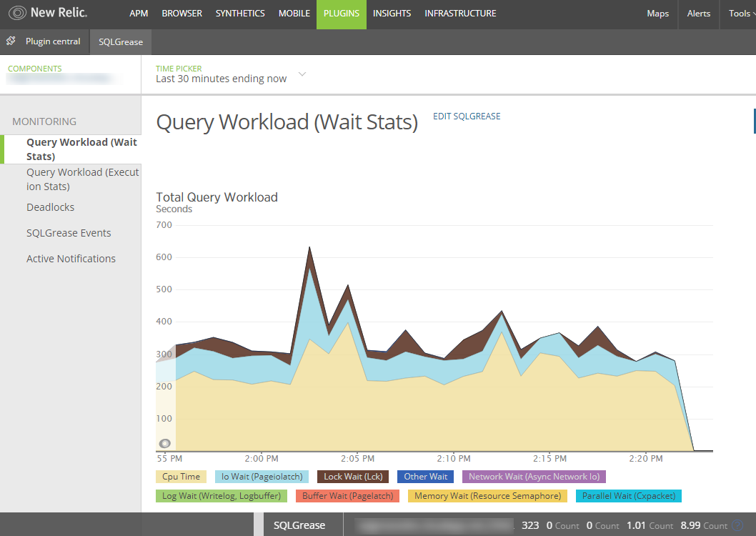Open the APM menu item
This screenshot has width=756, height=536.
139,14
